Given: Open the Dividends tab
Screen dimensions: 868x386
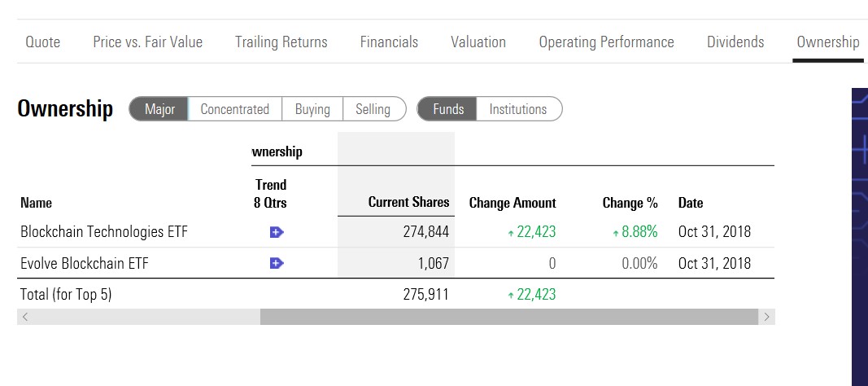Looking at the screenshot, I should (735, 42).
